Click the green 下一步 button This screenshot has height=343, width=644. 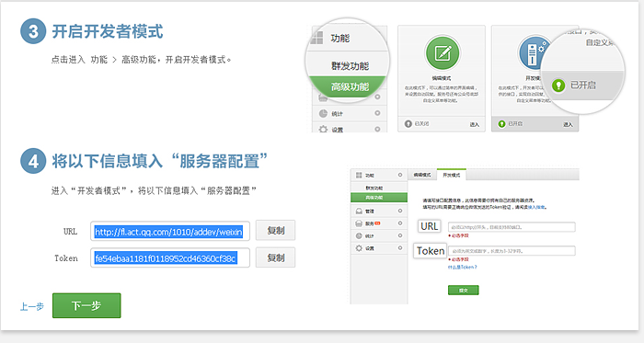tap(86, 305)
